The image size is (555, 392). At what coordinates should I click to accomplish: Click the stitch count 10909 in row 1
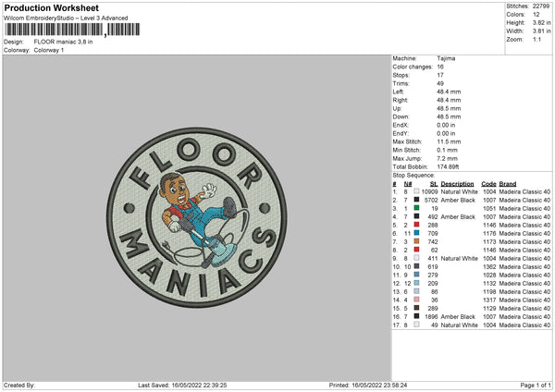pos(429,191)
